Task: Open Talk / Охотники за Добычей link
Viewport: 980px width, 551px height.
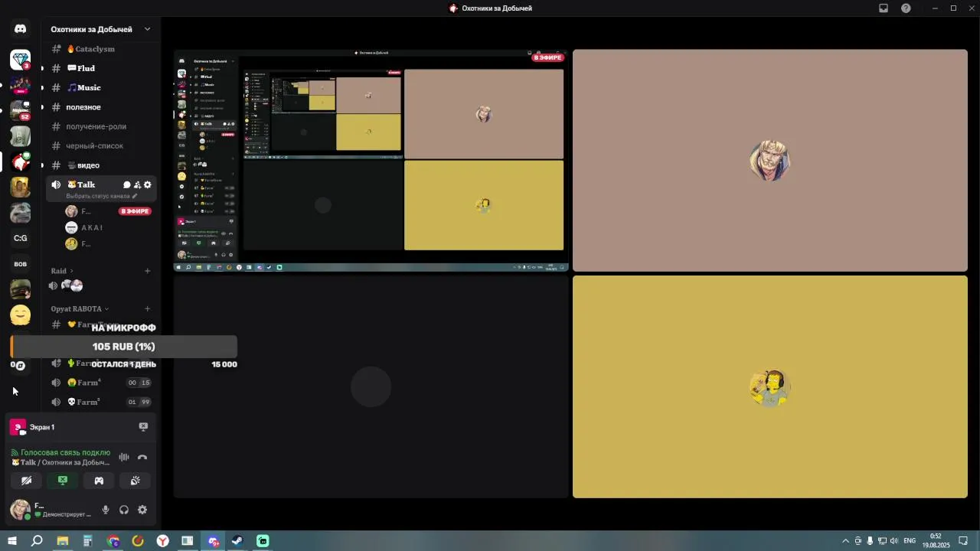Action: coord(61,462)
